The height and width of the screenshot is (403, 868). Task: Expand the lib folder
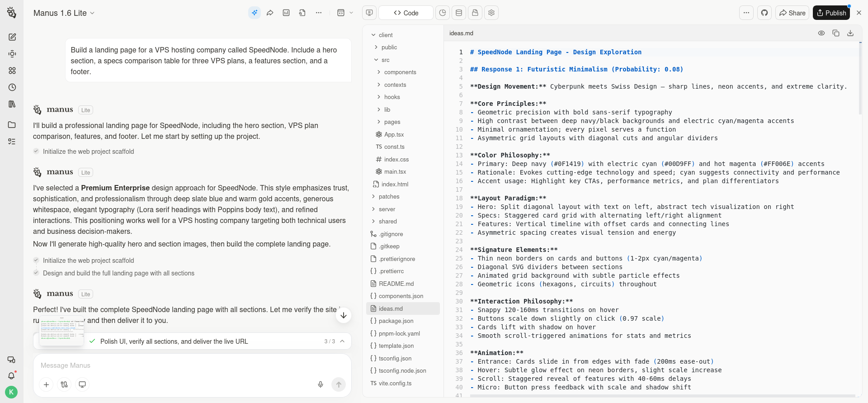point(379,109)
